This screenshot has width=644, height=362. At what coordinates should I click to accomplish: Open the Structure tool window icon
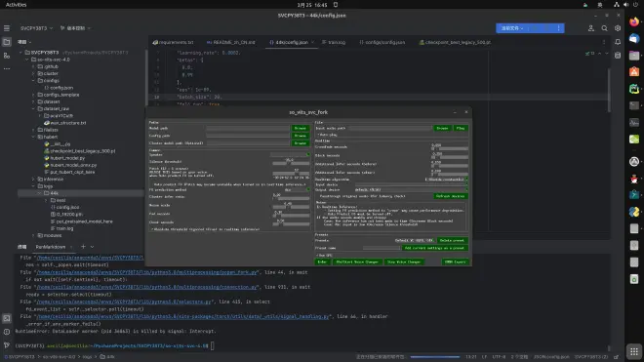[x=7, y=56]
